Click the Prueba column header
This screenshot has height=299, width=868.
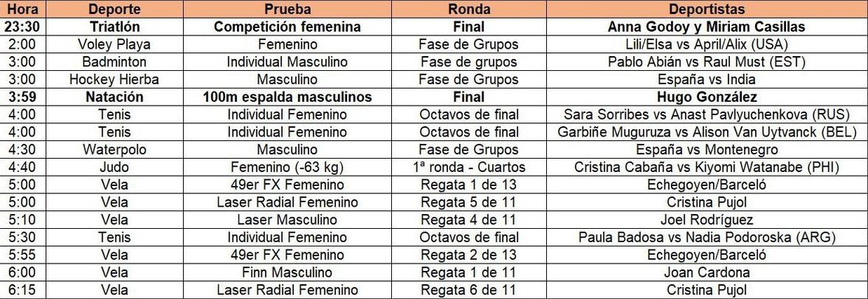(x=286, y=10)
